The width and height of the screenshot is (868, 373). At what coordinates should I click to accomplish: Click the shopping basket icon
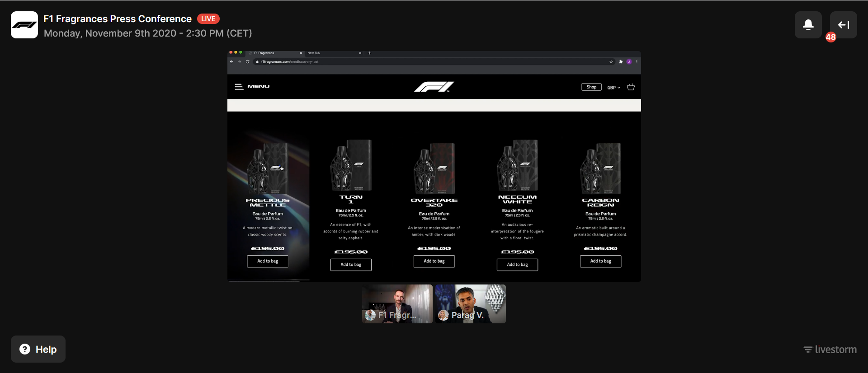tap(631, 87)
